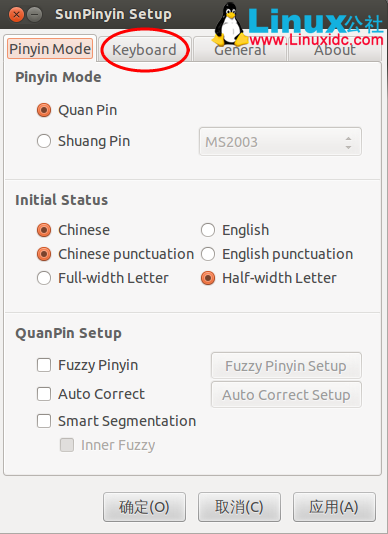Close the SunPinyin Setup window
Viewport: 388px width, 534px height.
tap(16, 15)
